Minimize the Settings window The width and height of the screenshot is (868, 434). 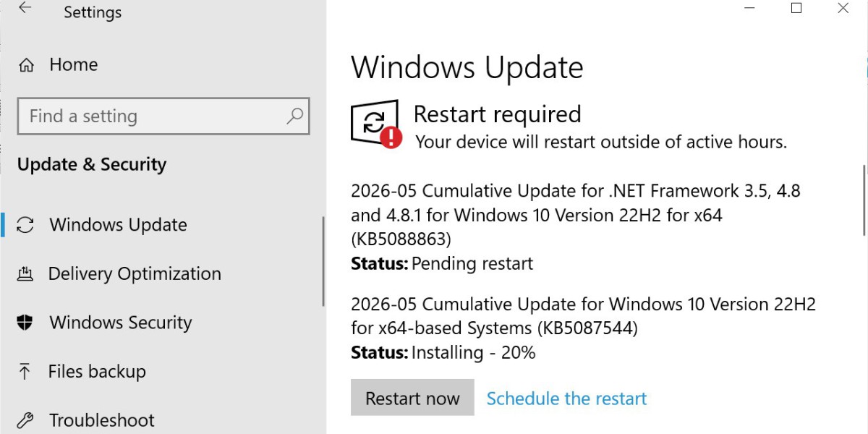click(x=750, y=9)
